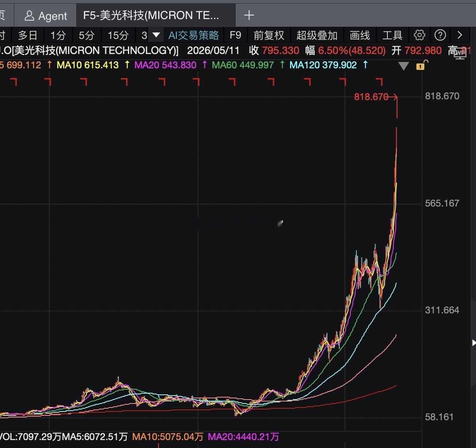Show more toolbar items with right chevron

460,35
